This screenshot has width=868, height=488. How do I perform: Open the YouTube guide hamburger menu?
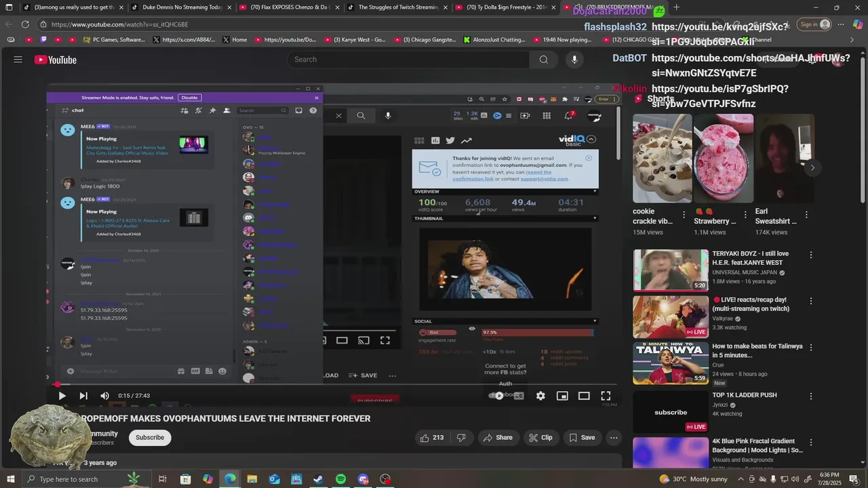[x=18, y=60]
